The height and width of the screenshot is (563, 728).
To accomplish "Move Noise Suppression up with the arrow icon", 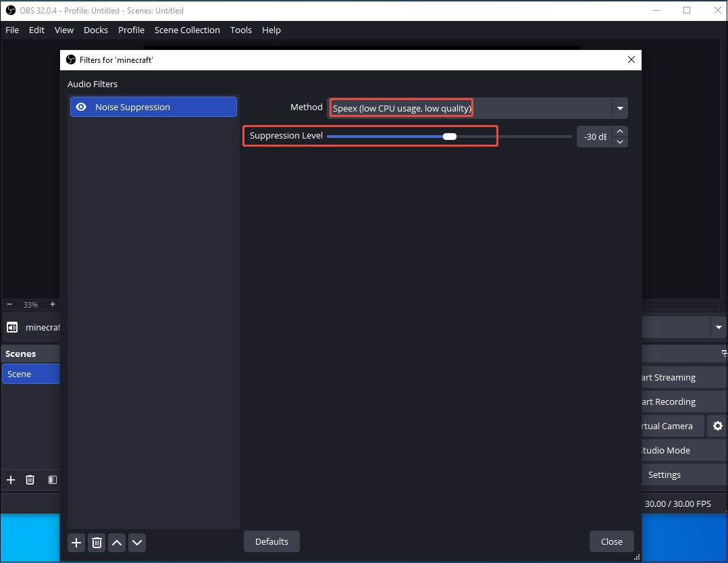I will (116, 542).
